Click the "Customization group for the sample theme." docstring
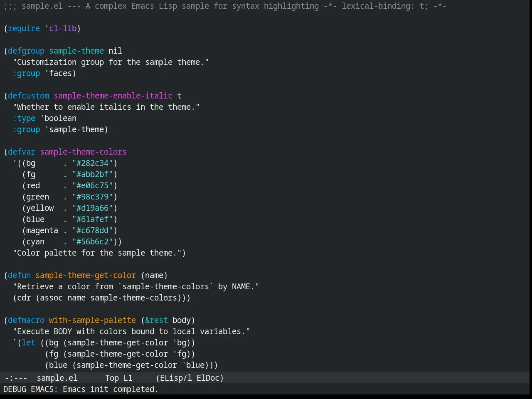 [x=111, y=62]
